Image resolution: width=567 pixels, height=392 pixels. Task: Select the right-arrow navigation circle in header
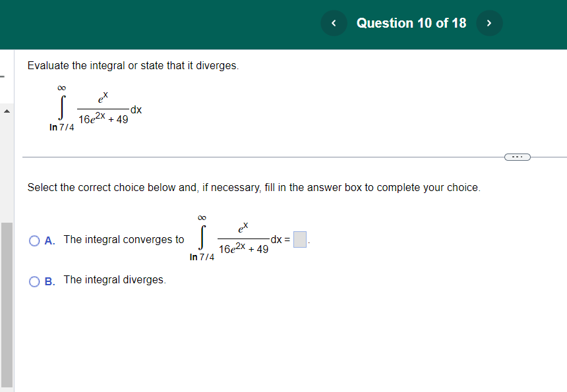tap(489, 23)
